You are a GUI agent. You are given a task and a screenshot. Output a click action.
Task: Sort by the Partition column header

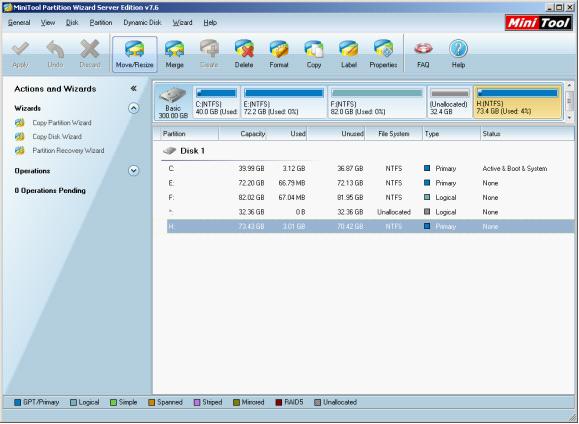[x=189, y=134]
